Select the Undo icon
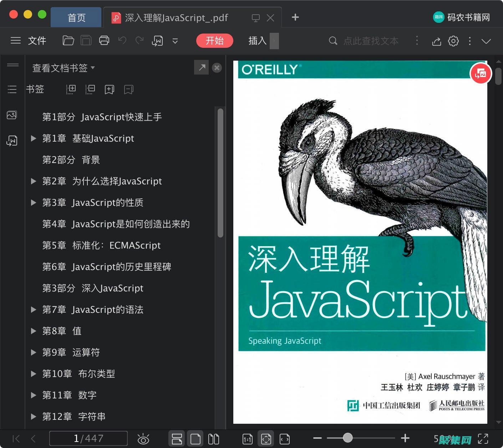The height and width of the screenshot is (448, 503). (122, 40)
